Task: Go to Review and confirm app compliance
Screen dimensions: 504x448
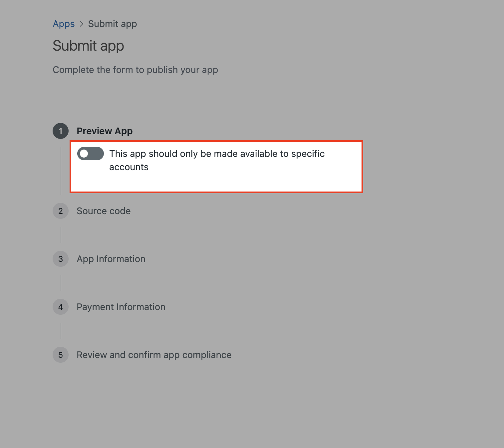Action: coord(154,355)
